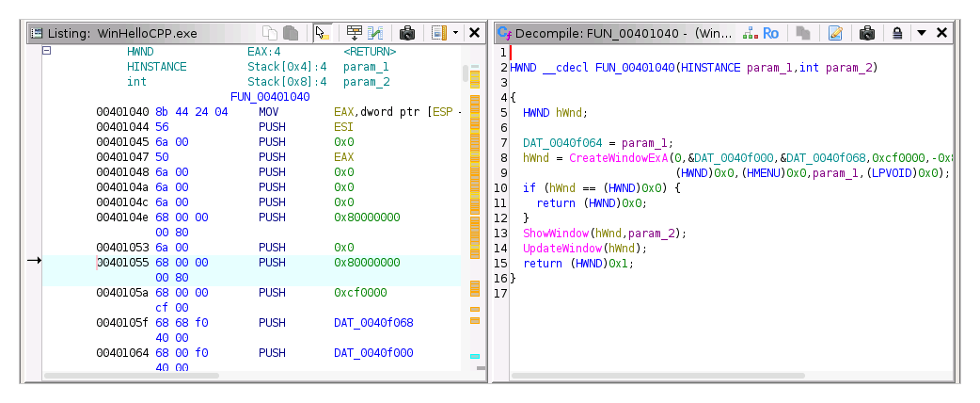Click the Listing vertical scrollbar thumb
The image size is (980, 403).
tap(465, 73)
